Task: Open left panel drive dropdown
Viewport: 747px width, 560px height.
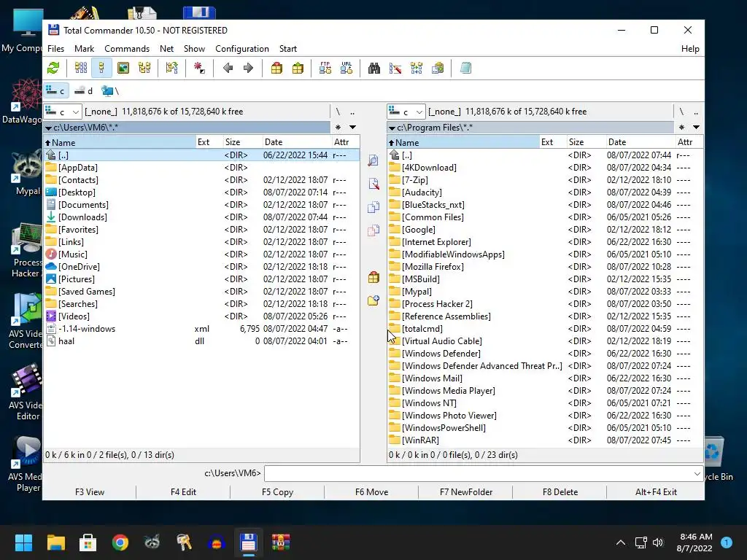Action: pos(63,112)
